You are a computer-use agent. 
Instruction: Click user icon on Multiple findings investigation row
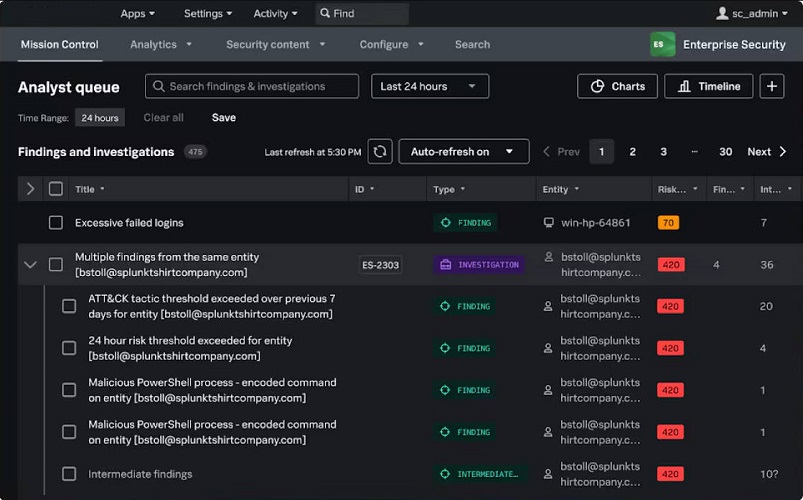(x=548, y=257)
